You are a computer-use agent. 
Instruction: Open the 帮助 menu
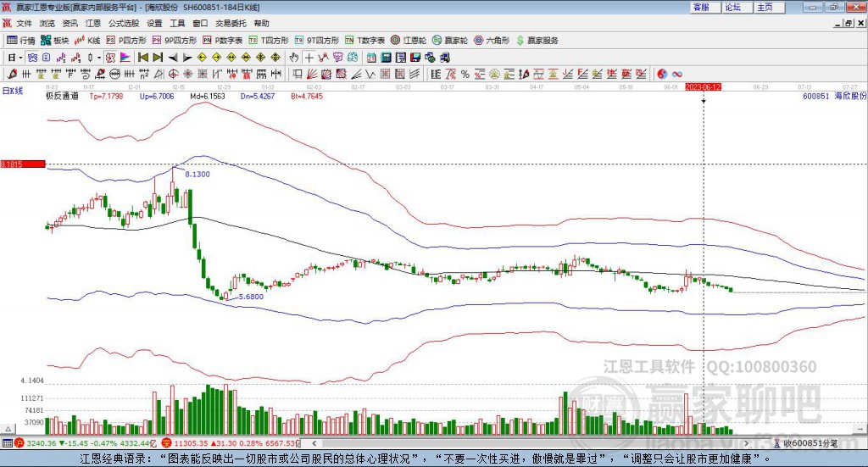pos(261,23)
